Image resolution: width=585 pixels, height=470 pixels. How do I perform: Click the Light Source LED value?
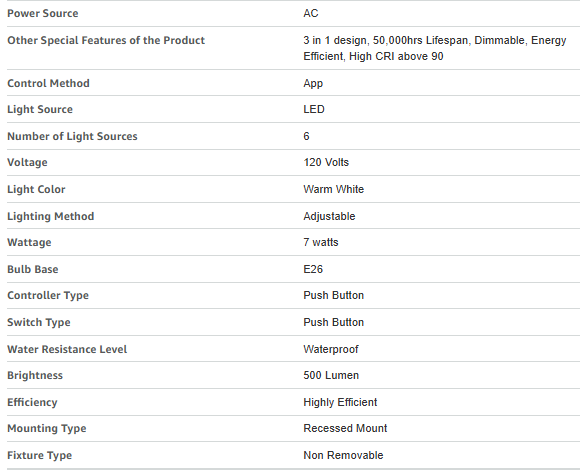coord(314,109)
